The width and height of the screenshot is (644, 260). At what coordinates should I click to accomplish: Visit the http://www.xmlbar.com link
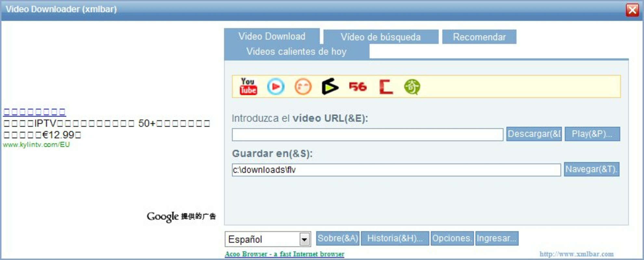(x=576, y=254)
